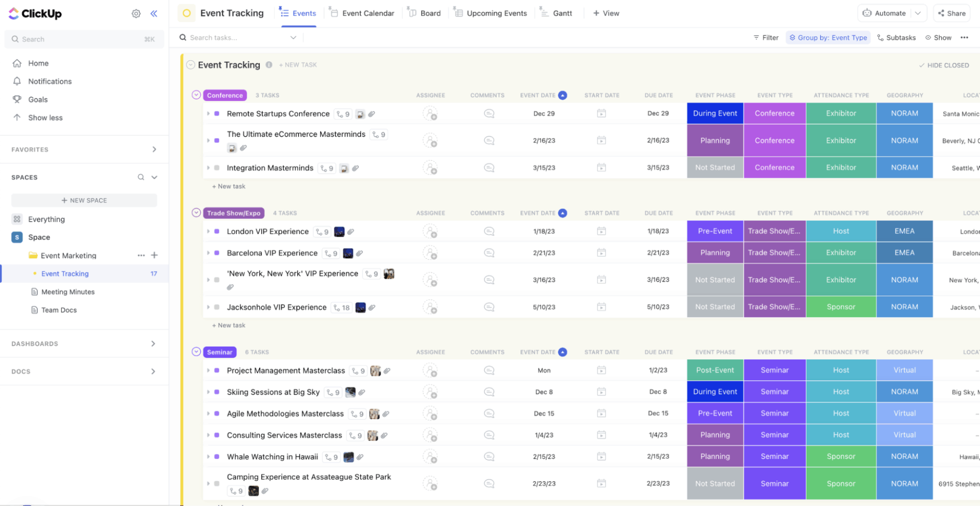Open the Event Calendar view

point(367,13)
